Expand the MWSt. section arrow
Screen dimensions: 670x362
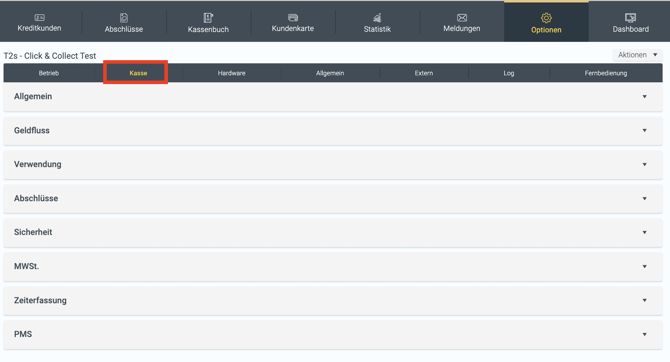(x=644, y=266)
